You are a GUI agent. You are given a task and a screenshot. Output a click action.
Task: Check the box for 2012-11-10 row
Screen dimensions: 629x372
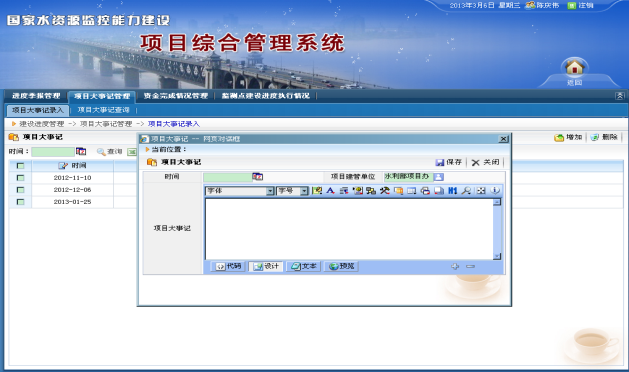20,177
